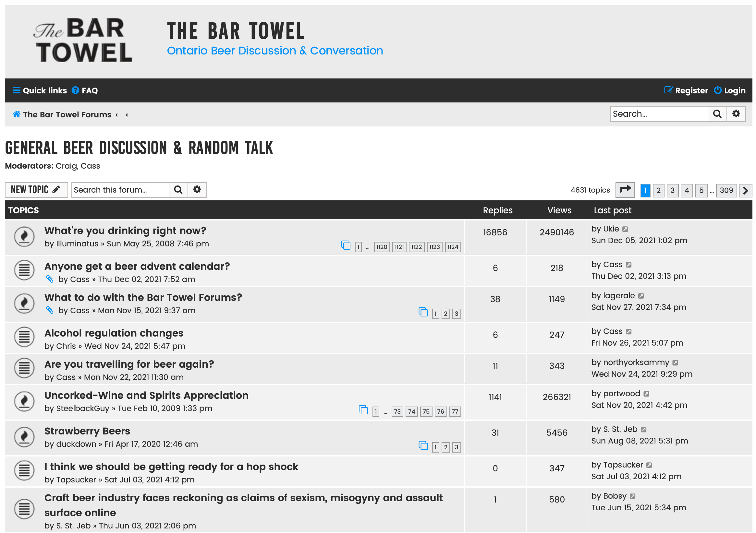Image resolution: width=756 pixels, height=533 pixels.
Task: Open moderator Craig's profile
Action: [66, 166]
